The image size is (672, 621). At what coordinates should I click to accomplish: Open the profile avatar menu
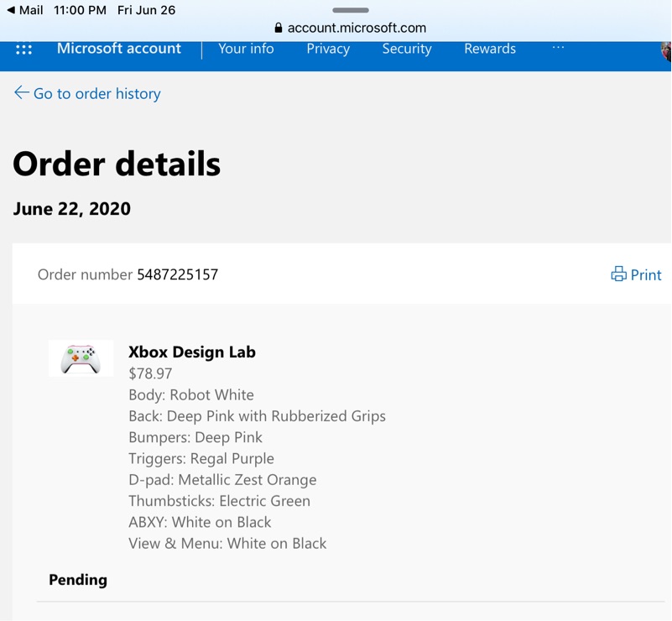pyautogui.click(x=666, y=50)
